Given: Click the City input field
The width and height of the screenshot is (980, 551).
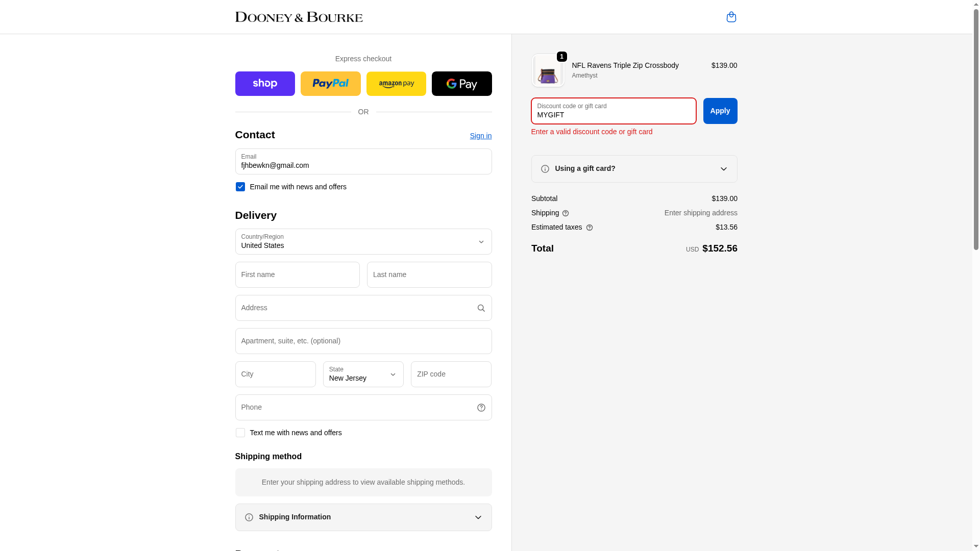Looking at the screenshot, I should click(x=276, y=374).
